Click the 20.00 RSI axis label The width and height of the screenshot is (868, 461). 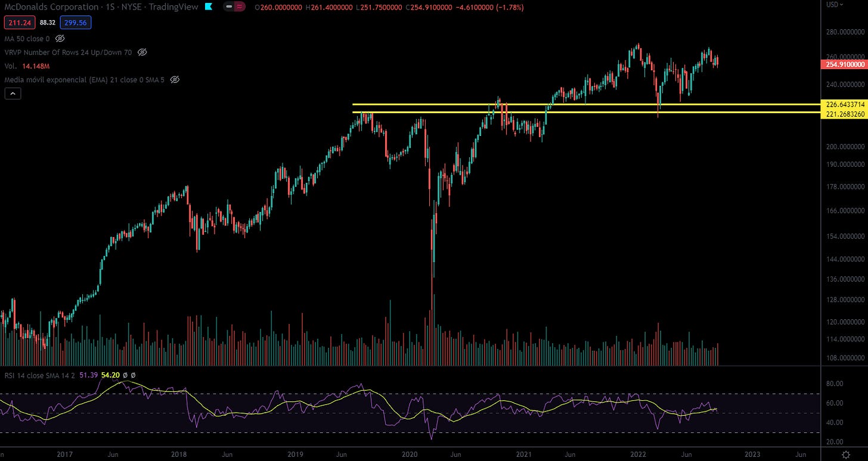(x=835, y=441)
